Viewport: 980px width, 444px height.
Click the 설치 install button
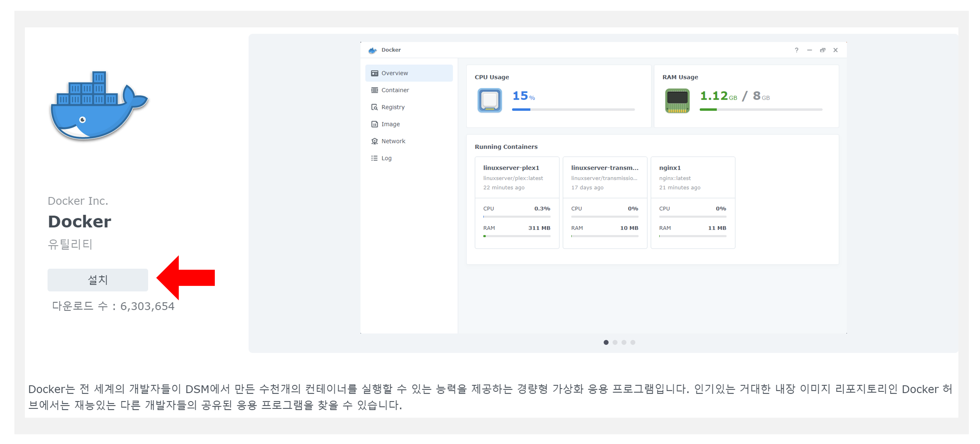[98, 280]
